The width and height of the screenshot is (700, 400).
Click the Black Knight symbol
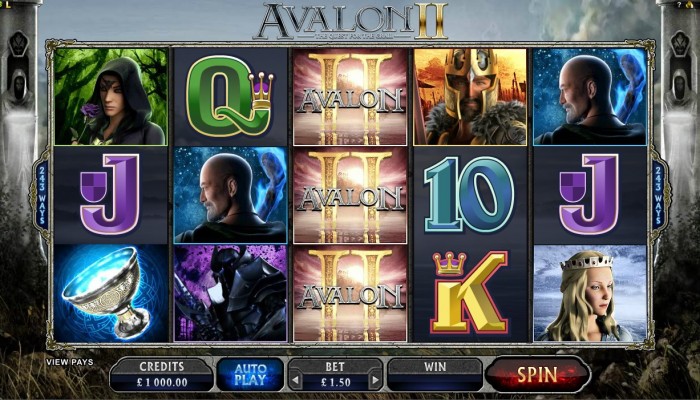(x=230, y=293)
